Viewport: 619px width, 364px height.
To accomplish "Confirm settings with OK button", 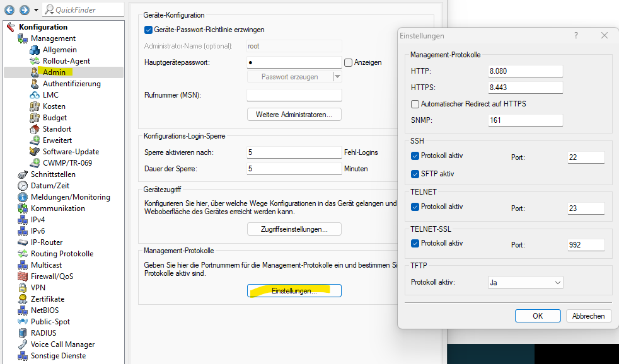I will (x=538, y=316).
